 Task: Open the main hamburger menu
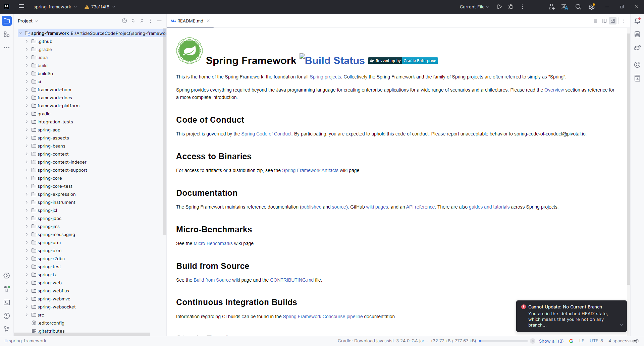point(21,7)
